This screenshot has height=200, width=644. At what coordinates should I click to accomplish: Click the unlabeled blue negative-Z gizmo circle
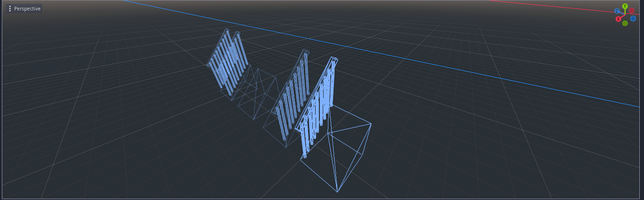click(633, 19)
